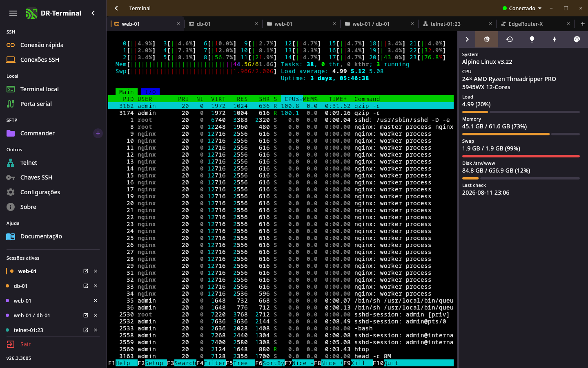
Task: Close the db-01 active session
Action: click(x=96, y=286)
